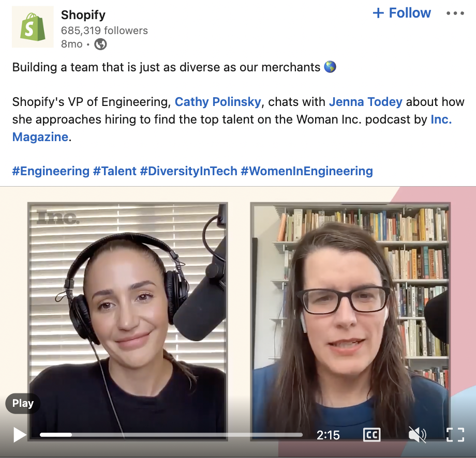Click the globe public visibility icon
The height and width of the screenshot is (458, 476).
(x=100, y=44)
